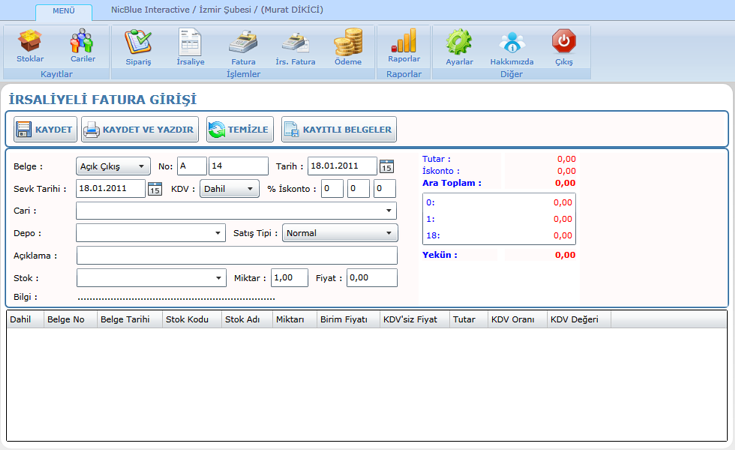Click the TEMİZLE clear button
This screenshot has height=450, width=735.
pyautogui.click(x=240, y=129)
